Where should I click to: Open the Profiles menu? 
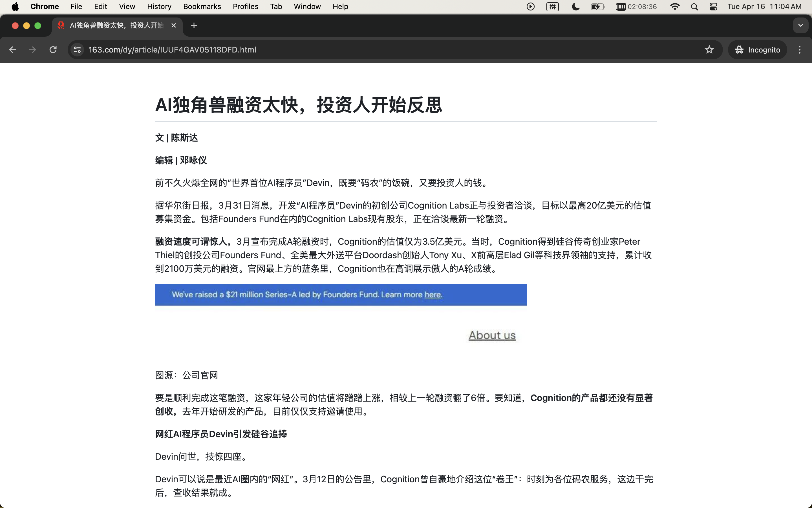(x=246, y=7)
